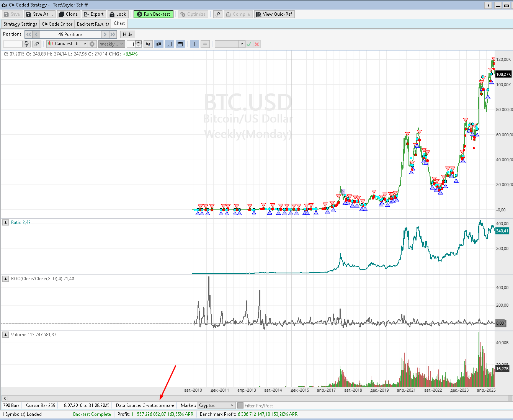
Task: Select the vertical line cursor tool
Action: pyautogui.click(x=194, y=44)
